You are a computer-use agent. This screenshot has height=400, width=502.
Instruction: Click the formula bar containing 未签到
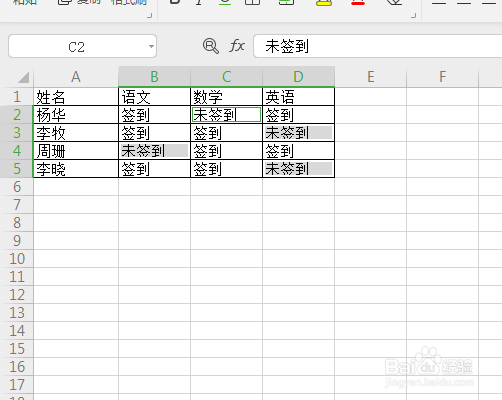click(x=378, y=46)
